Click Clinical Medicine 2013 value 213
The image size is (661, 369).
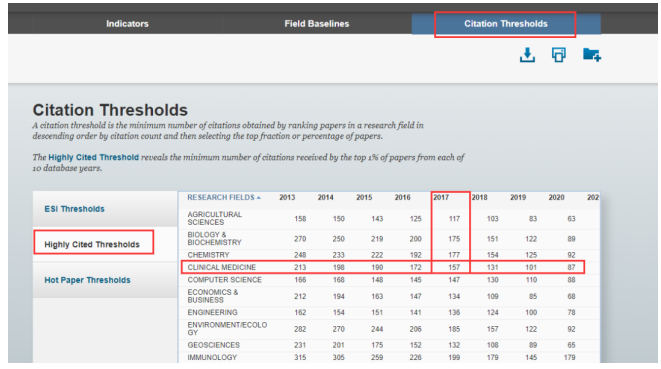(x=300, y=267)
